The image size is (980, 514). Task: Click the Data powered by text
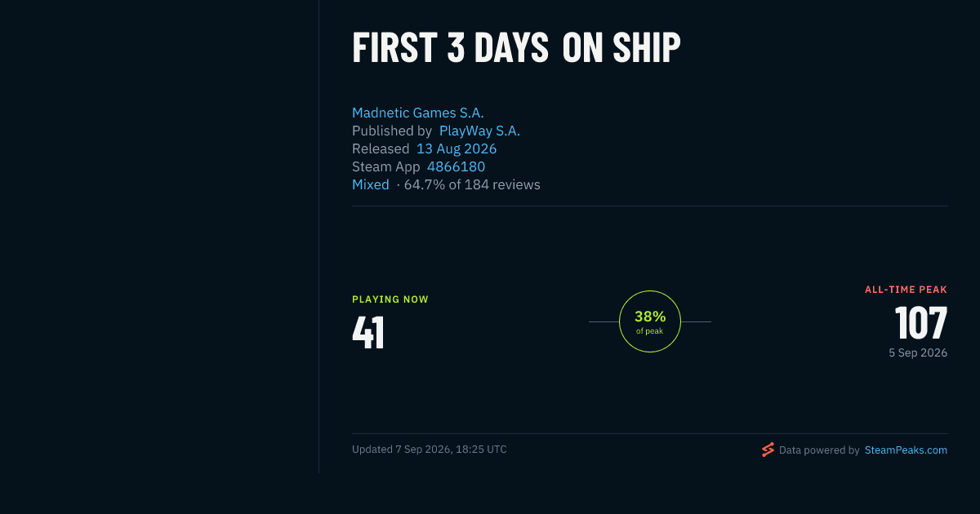819,450
